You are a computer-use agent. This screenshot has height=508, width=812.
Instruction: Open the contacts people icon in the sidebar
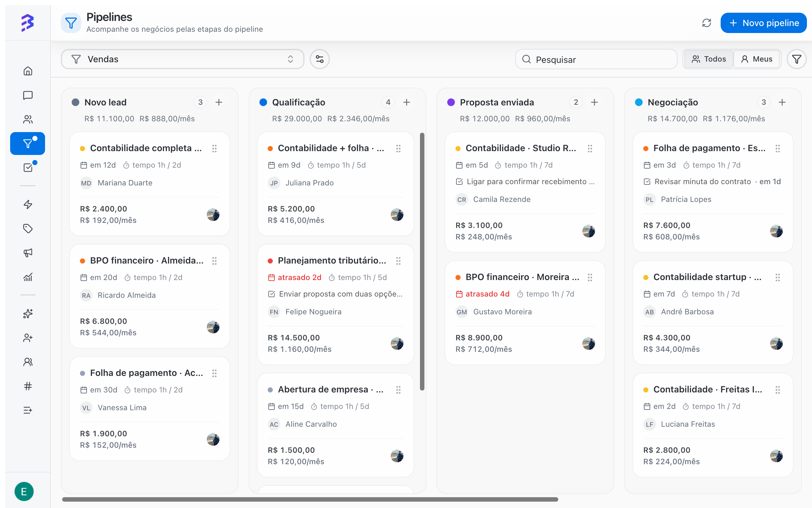coord(28,119)
